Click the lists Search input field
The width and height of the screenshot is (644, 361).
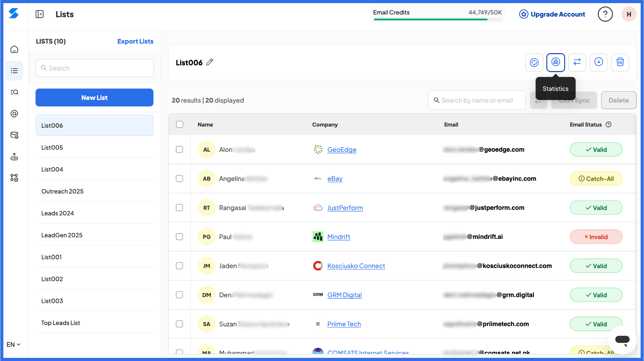click(95, 68)
